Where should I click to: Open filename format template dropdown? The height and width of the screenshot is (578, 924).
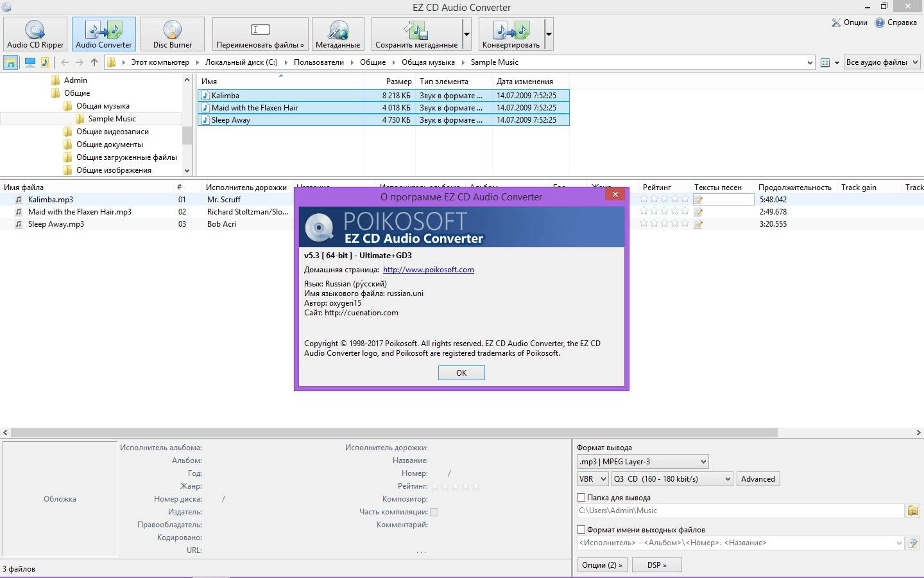coord(898,543)
